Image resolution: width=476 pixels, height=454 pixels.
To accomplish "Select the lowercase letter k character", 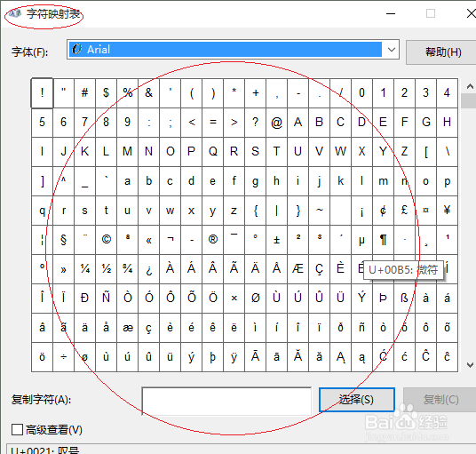I will (341, 181).
